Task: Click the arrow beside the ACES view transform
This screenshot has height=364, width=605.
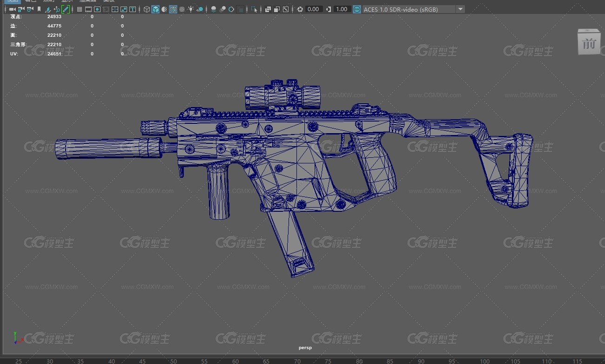Action: tap(460, 9)
